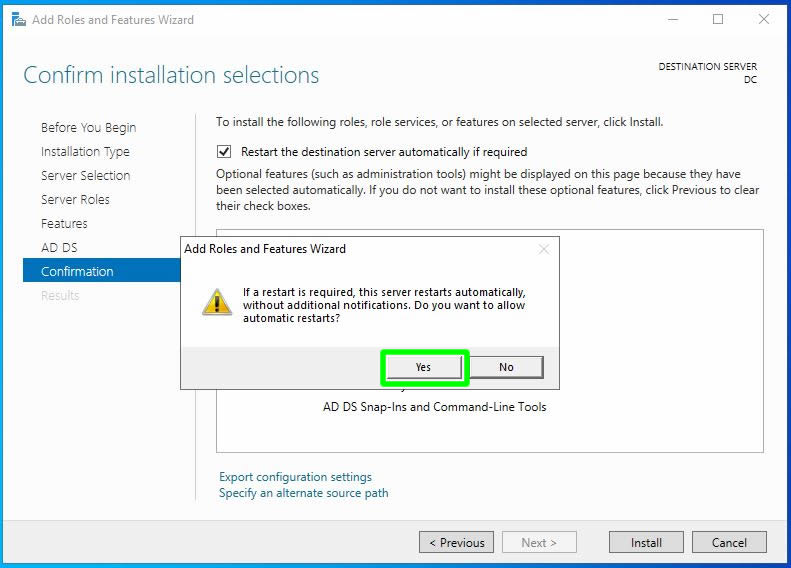
Task: Click No in the restart dialog
Action: click(506, 367)
